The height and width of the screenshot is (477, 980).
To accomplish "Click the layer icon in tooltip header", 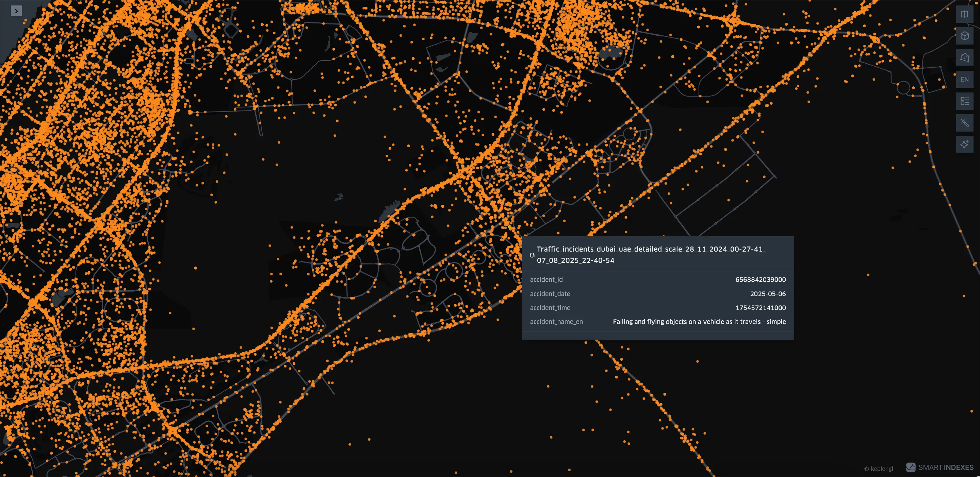I will (x=532, y=255).
